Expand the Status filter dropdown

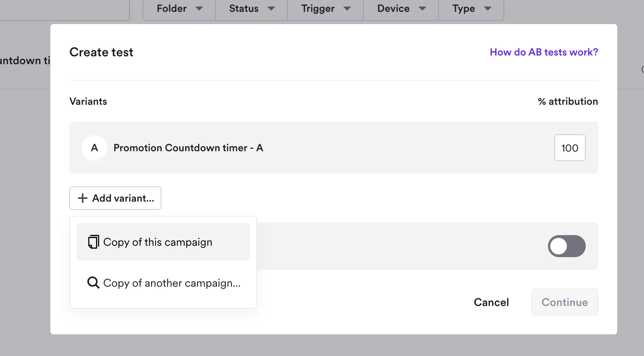252,9
